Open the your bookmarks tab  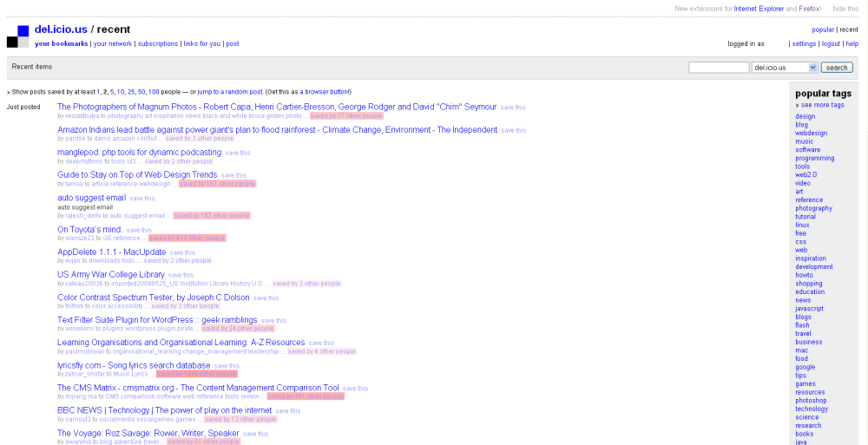point(62,43)
